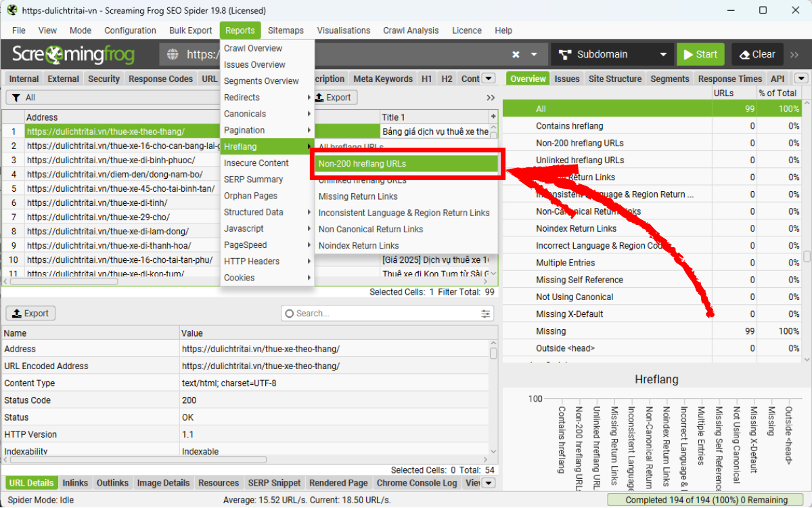
Task: Open search filter settings sliders icon
Action: [x=486, y=314]
